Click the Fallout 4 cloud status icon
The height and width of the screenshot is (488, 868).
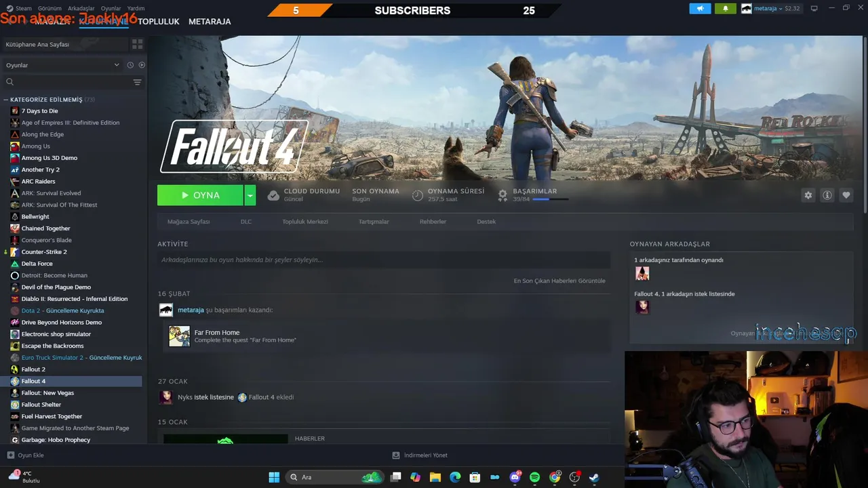273,195
